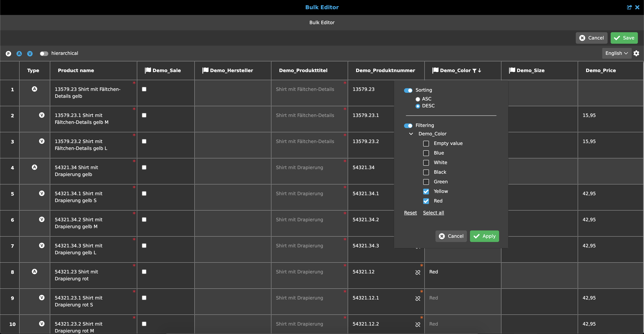This screenshot has width=644, height=334.
Task: Uncheck the Yellow color filter
Action: point(426,192)
